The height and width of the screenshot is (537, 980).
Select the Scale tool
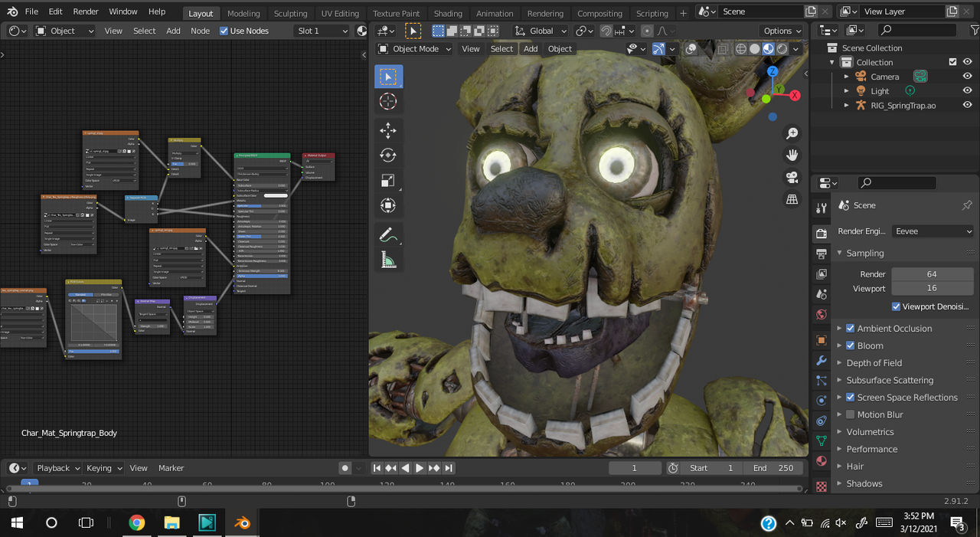click(388, 181)
